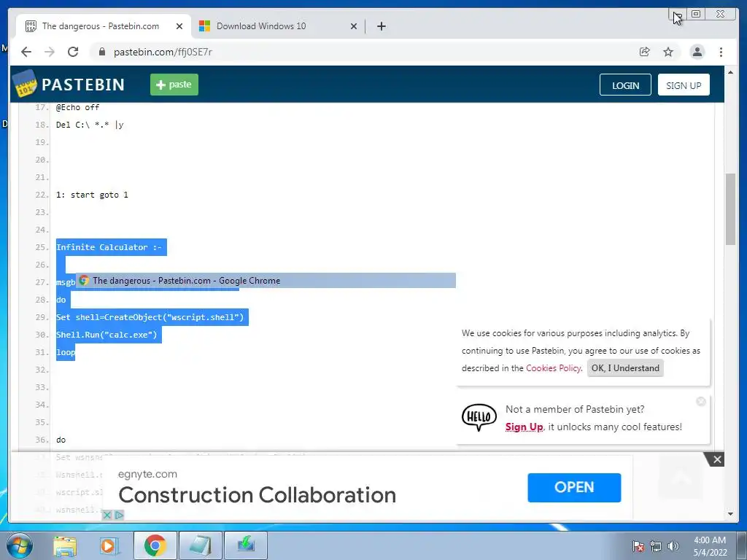
Task: Accept cookies with OK, I Understand
Action: coord(625,368)
